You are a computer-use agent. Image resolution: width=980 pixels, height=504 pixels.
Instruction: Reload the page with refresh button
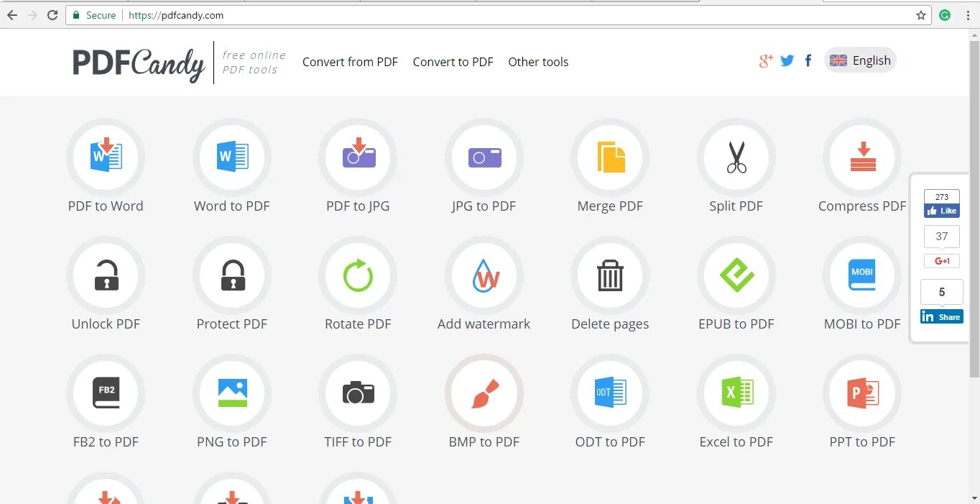(52, 15)
